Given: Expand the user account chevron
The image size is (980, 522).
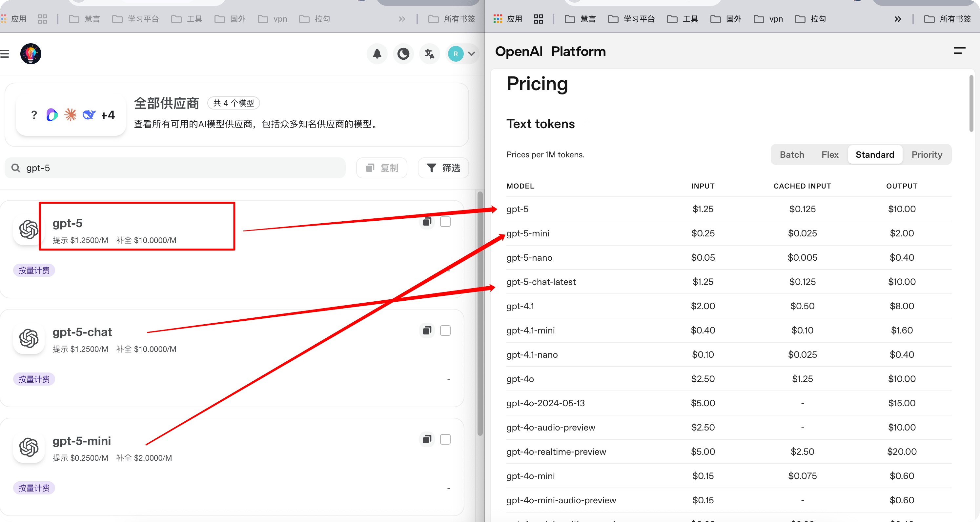Looking at the screenshot, I should coord(471,54).
